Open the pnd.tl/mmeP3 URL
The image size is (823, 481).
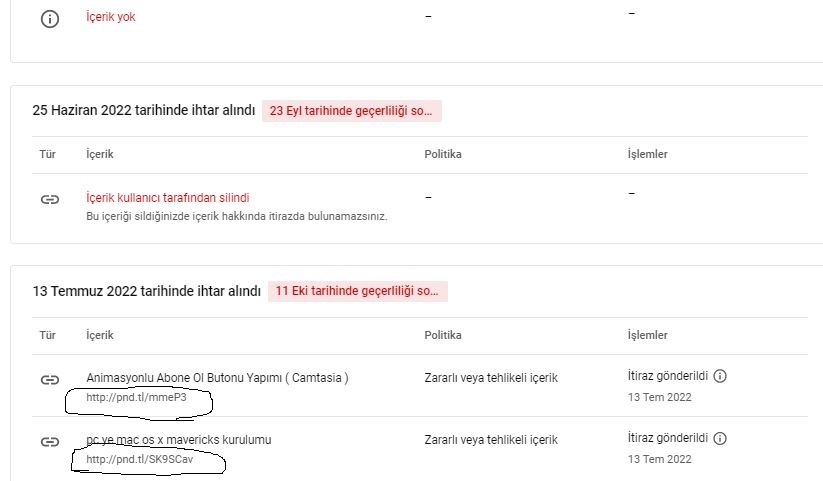[x=136, y=398]
